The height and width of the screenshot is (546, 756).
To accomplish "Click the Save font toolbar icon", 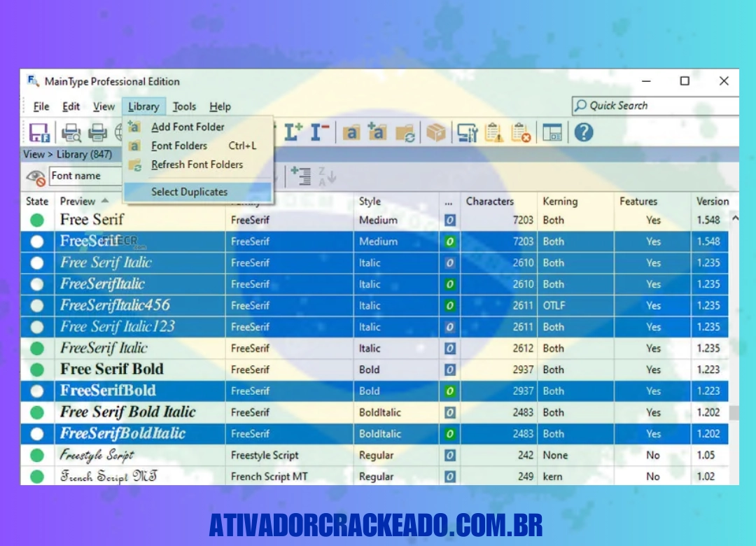I will pyautogui.click(x=39, y=132).
